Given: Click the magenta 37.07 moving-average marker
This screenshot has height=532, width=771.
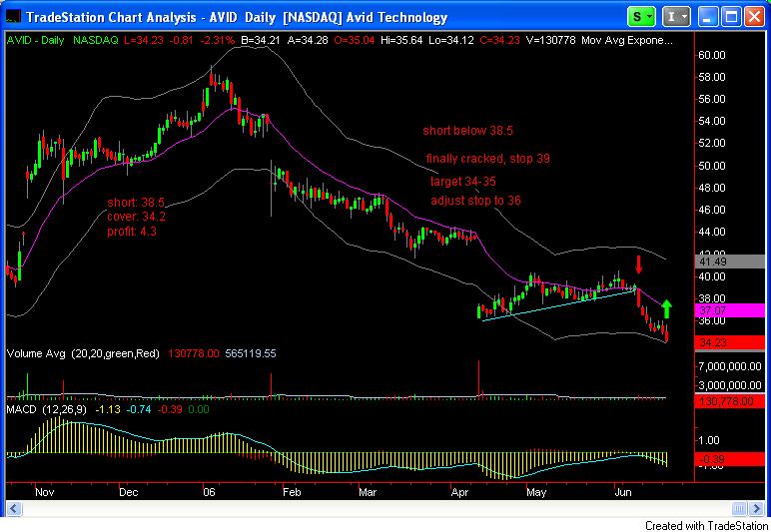Looking at the screenshot, I should pos(729,310).
